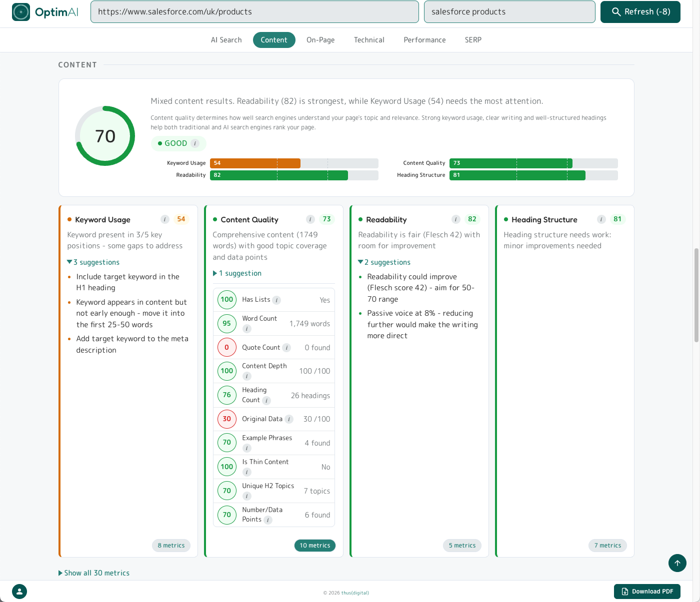Click the overall score 70 circular gauge
Screen dimensions: 700x602
(105, 136)
